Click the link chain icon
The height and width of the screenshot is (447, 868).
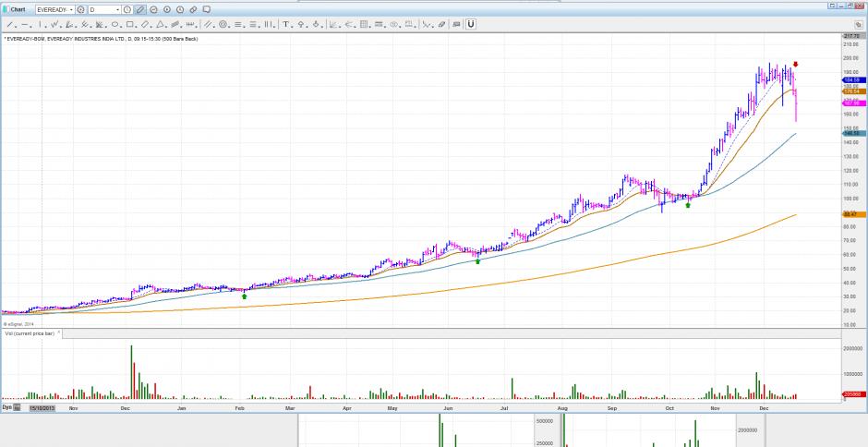[193, 9]
